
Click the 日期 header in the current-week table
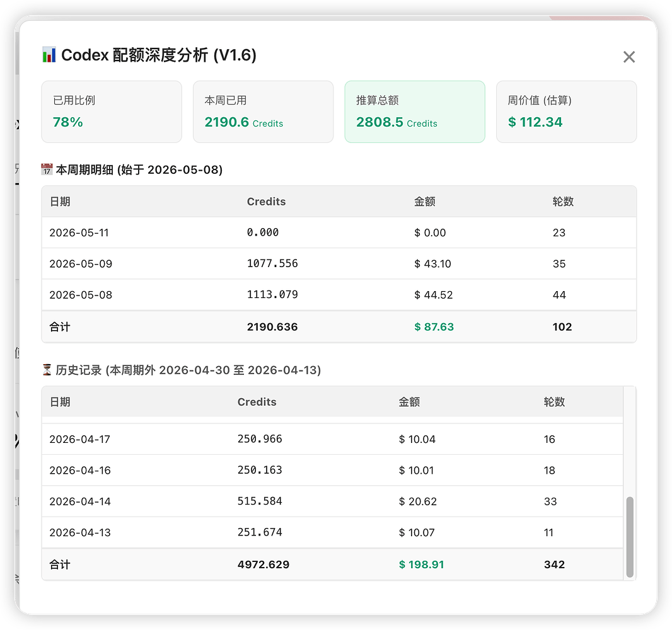pyautogui.click(x=60, y=202)
